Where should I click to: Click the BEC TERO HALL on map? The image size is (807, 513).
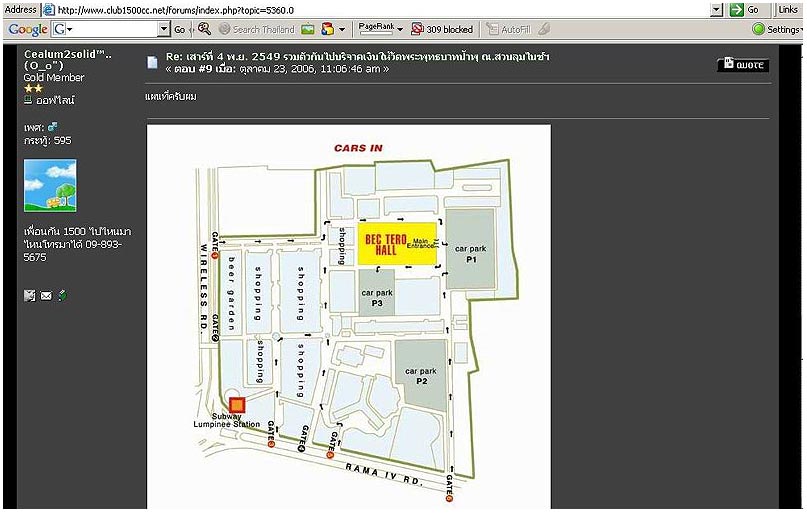tap(397, 244)
